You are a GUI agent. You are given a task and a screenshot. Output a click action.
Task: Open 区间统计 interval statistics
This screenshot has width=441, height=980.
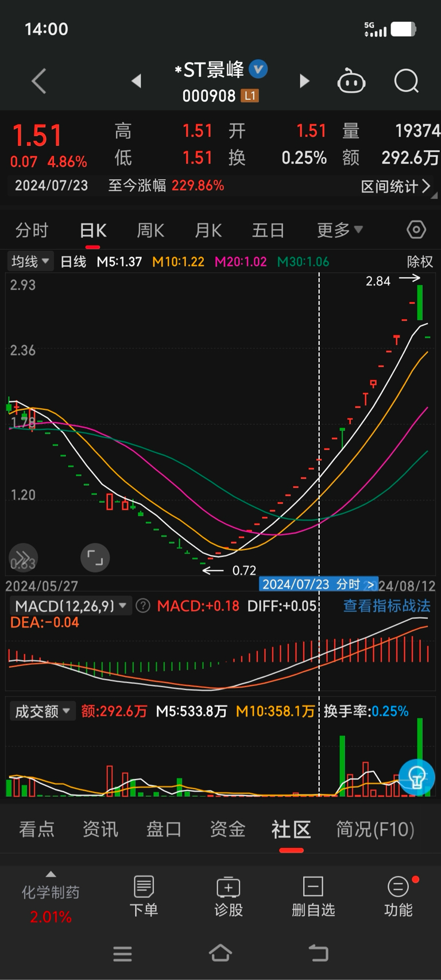coord(395,186)
